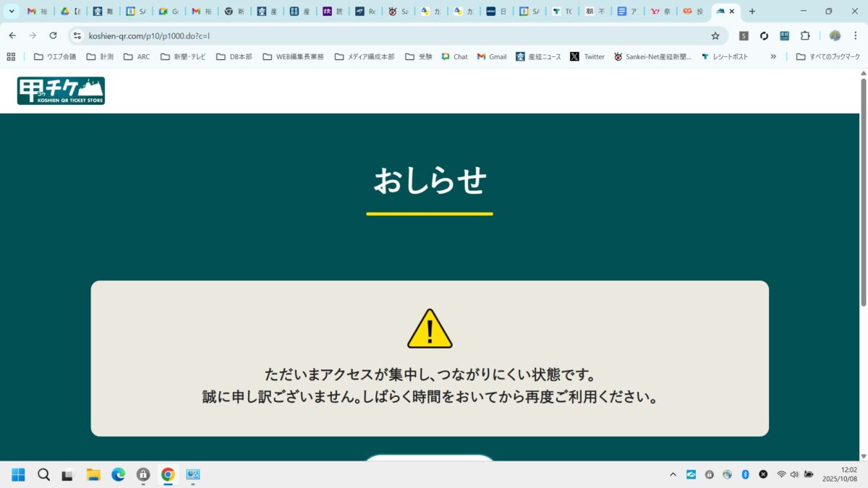
Task: Open the apps grid in the bookmarks bar
Action: [12, 56]
